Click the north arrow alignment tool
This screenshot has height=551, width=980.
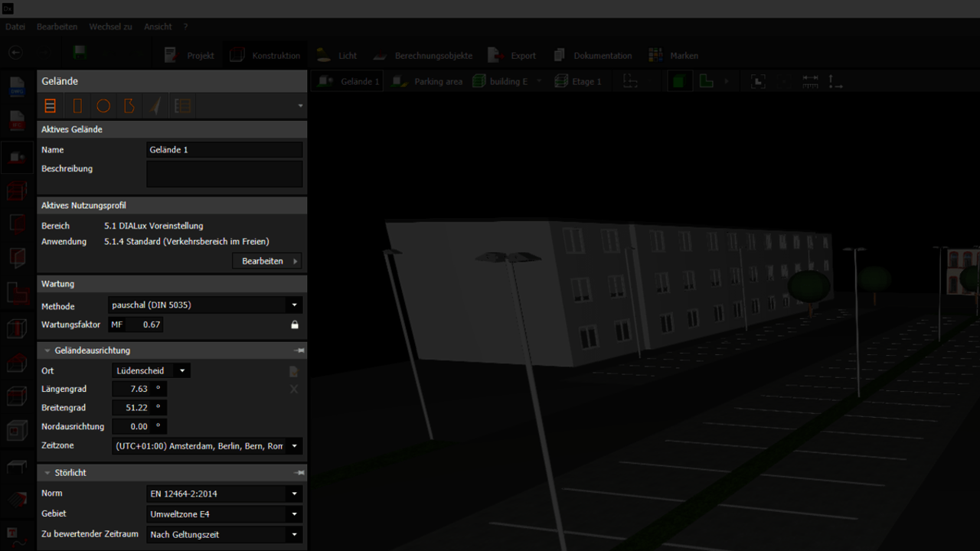click(155, 106)
